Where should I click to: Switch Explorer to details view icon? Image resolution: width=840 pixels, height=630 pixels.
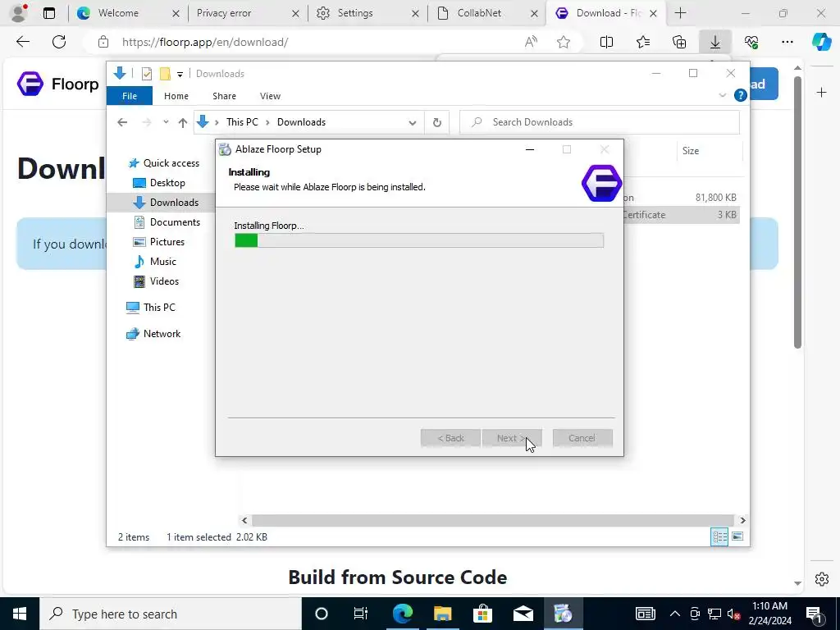tap(719, 536)
